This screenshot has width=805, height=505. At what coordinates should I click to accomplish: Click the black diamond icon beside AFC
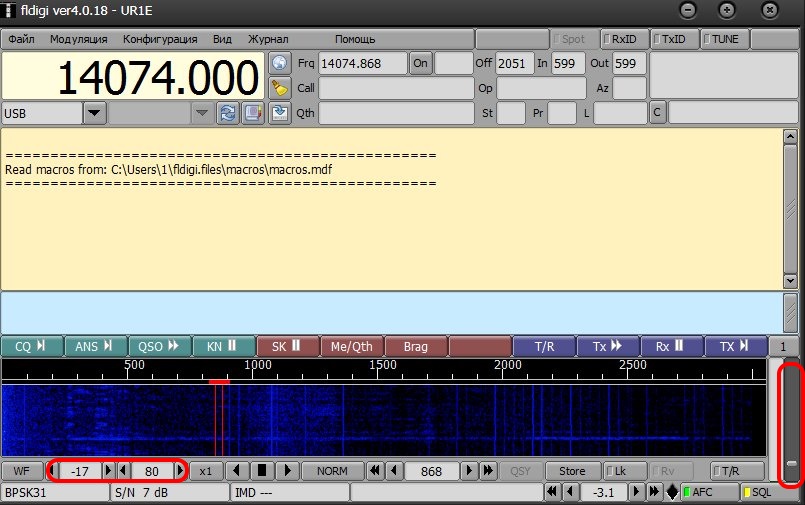(x=671, y=492)
